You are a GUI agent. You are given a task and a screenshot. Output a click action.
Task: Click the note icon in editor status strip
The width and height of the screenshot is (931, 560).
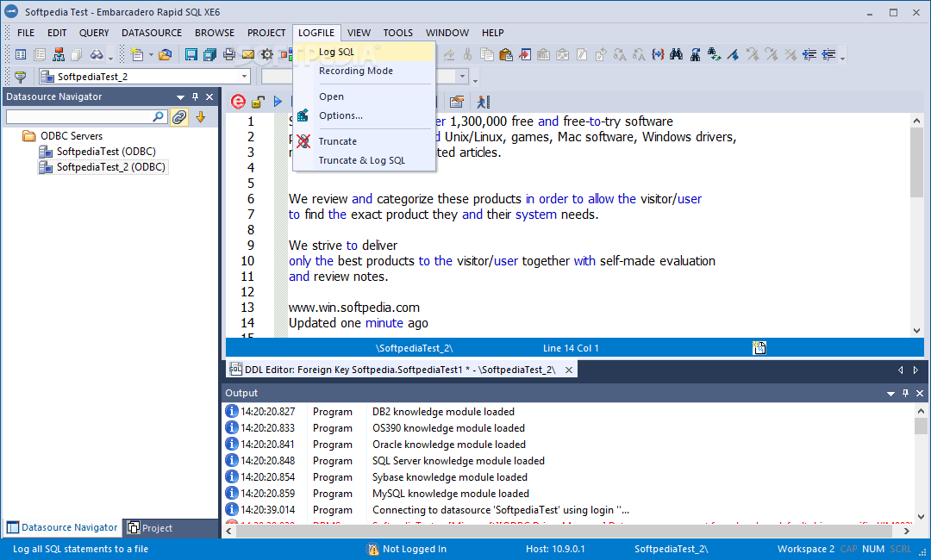[x=759, y=348]
